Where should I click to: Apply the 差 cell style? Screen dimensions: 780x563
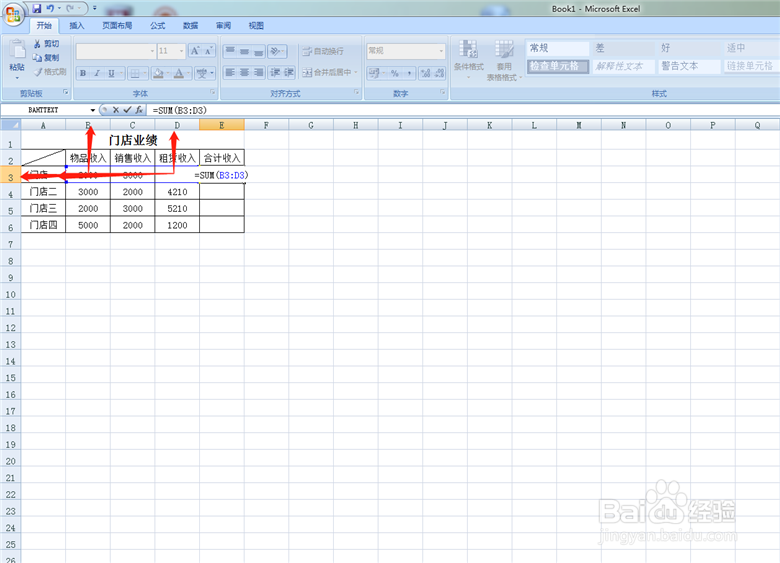tap(623, 48)
